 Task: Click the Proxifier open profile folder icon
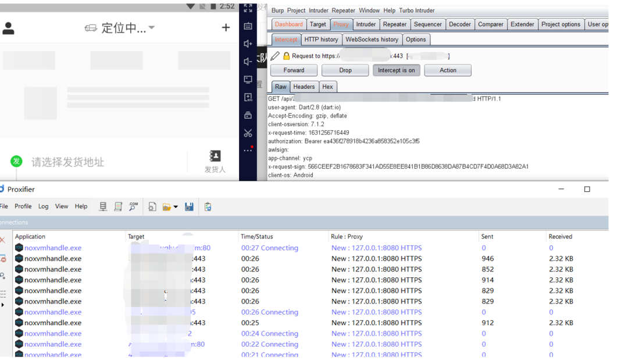167,206
